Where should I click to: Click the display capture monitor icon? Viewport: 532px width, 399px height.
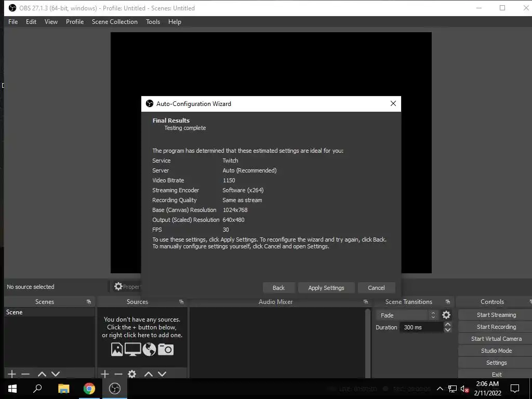[132, 349]
